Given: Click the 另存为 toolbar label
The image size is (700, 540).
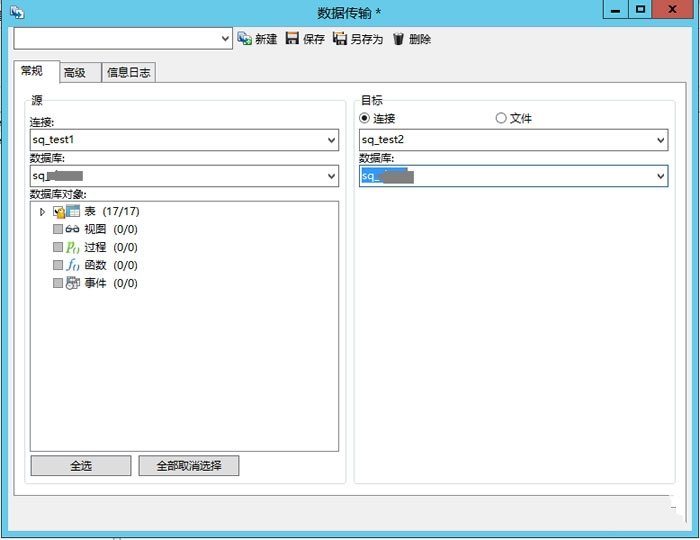Looking at the screenshot, I should pyautogui.click(x=367, y=39).
